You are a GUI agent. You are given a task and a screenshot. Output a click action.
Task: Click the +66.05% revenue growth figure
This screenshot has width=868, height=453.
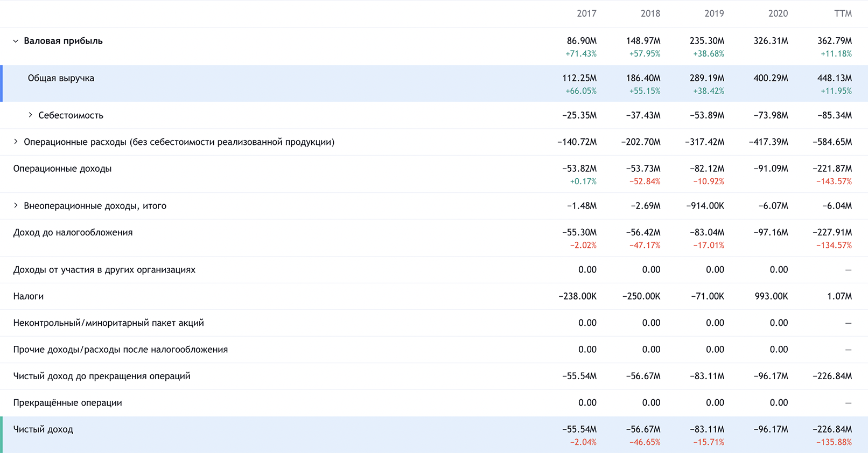(581, 91)
